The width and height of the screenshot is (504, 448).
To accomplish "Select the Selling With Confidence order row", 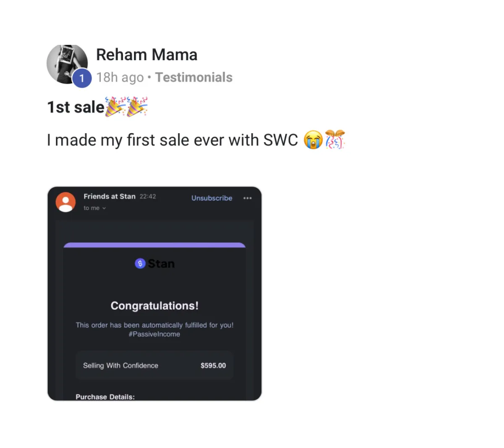I will point(155,365).
